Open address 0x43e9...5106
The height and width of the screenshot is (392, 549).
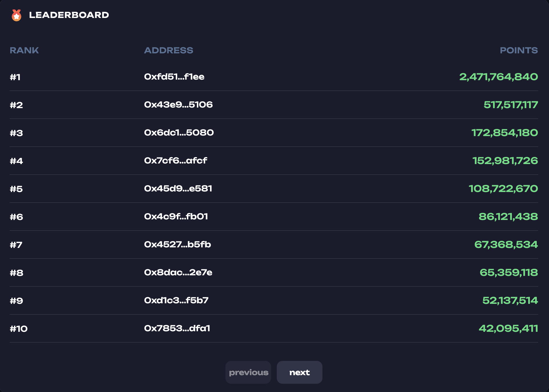click(178, 105)
